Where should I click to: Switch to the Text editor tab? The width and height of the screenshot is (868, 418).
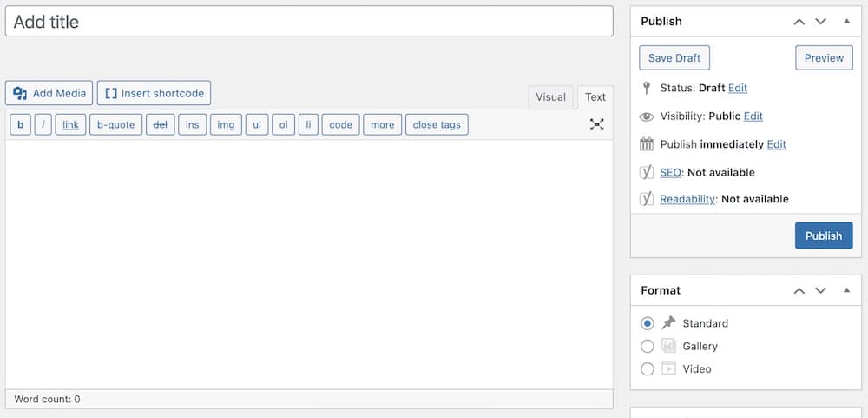tap(595, 97)
